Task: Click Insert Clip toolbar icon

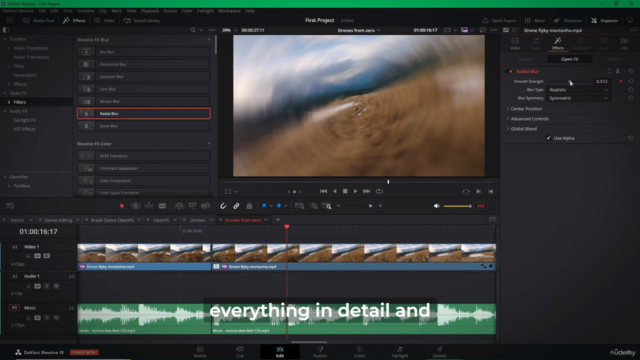Action: tap(179, 206)
